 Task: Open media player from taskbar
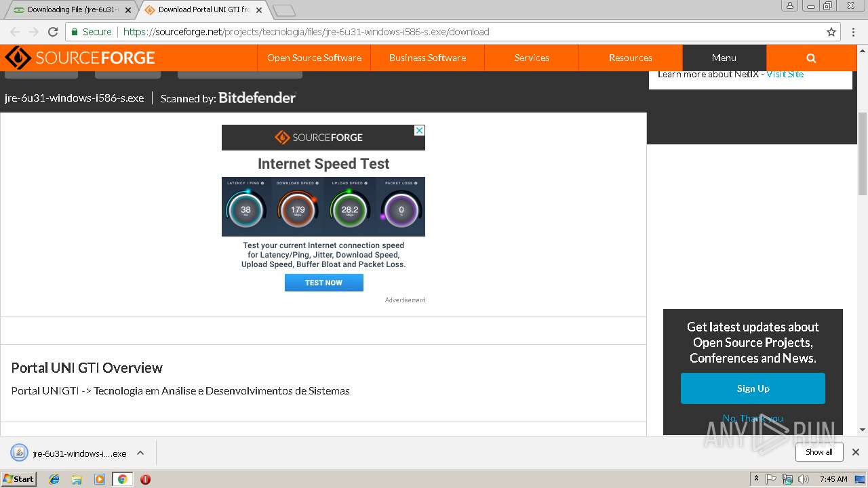[100, 479]
